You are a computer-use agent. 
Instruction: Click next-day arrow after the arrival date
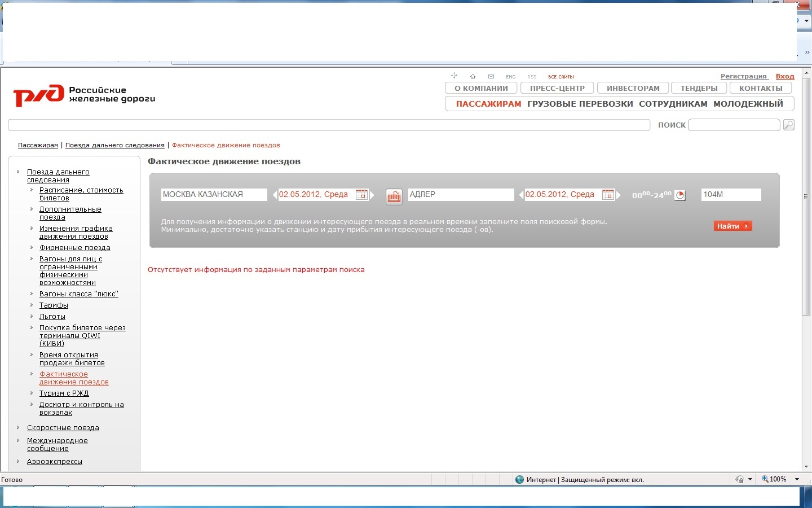[x=618, y=195]
